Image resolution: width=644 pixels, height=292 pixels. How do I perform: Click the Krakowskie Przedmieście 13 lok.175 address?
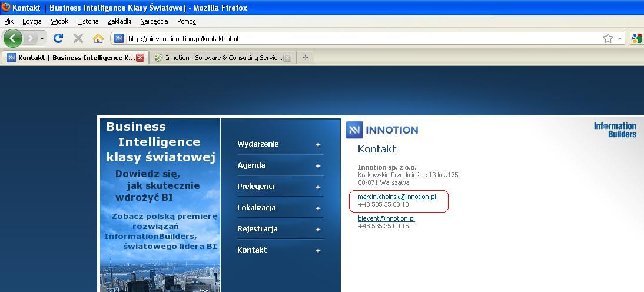[408, 175]
